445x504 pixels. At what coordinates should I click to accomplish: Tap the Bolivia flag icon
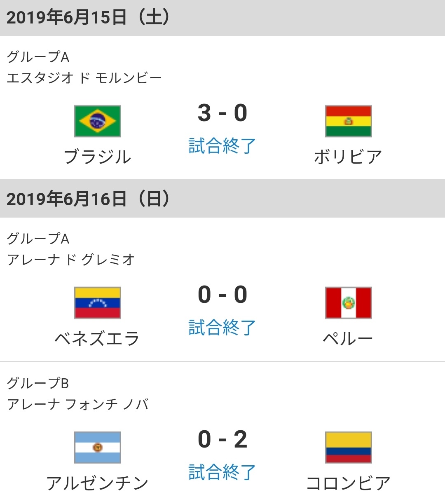(348, 121)
